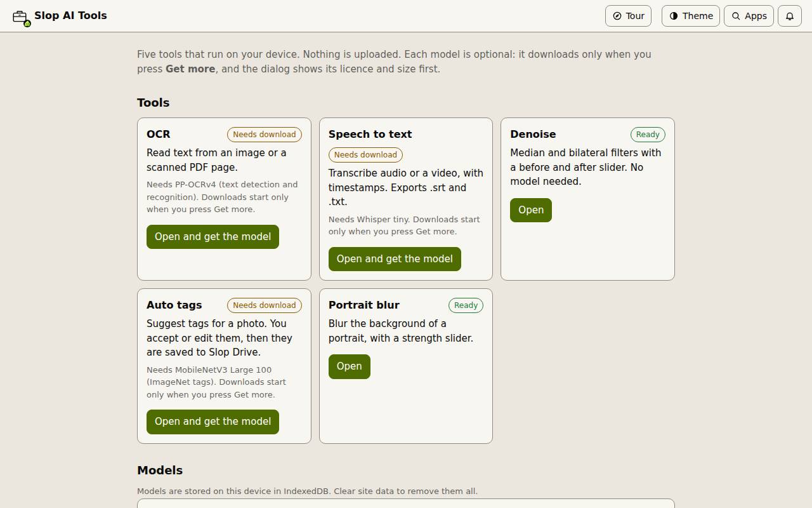Click the notifications bell icon

coord(790,16)
